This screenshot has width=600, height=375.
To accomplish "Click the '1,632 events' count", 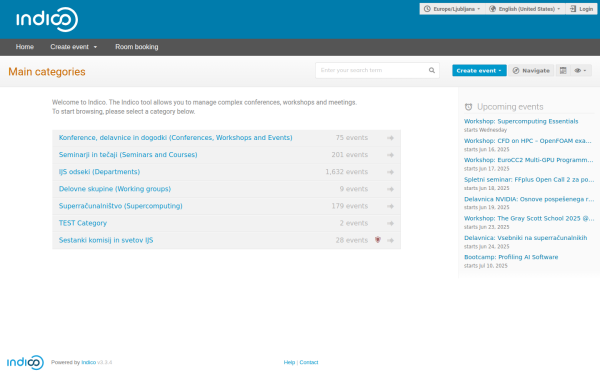I will tap(346, 172).
